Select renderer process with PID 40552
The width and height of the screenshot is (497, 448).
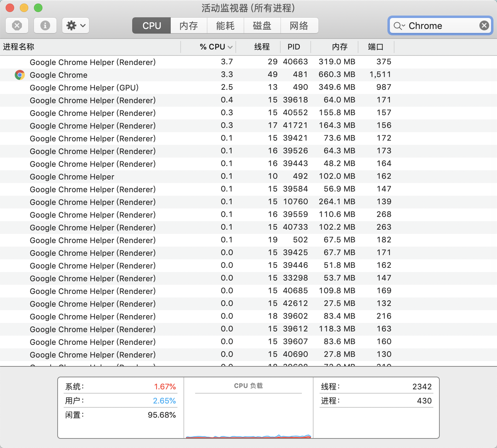[248, 113]
